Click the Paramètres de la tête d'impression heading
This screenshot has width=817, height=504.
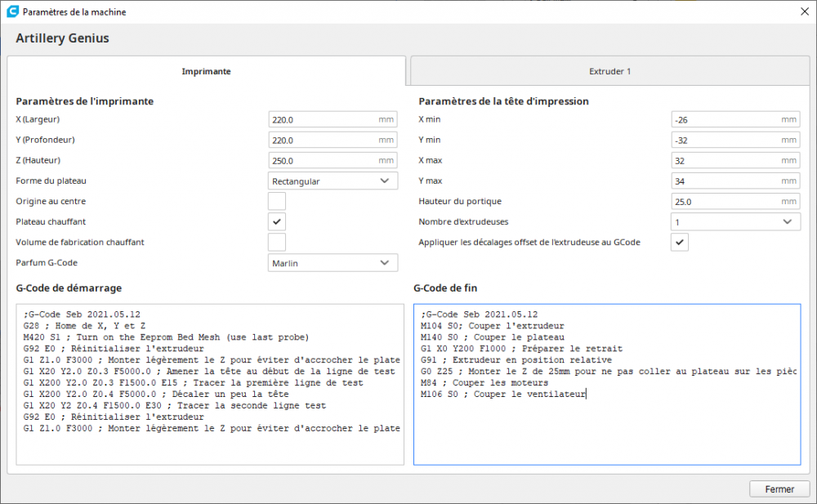[x=503, y=101]
